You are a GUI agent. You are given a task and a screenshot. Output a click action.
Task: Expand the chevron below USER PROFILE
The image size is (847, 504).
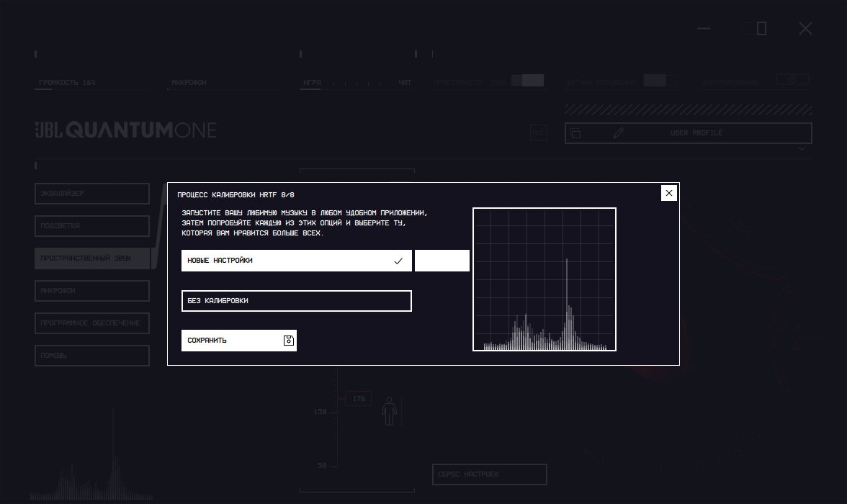click(x=802, y=149)
